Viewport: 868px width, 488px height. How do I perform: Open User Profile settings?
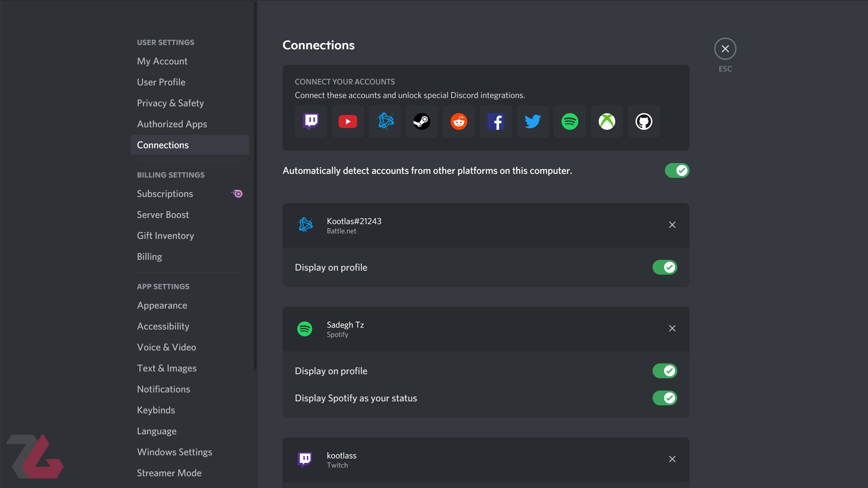(x=190, y=82)
